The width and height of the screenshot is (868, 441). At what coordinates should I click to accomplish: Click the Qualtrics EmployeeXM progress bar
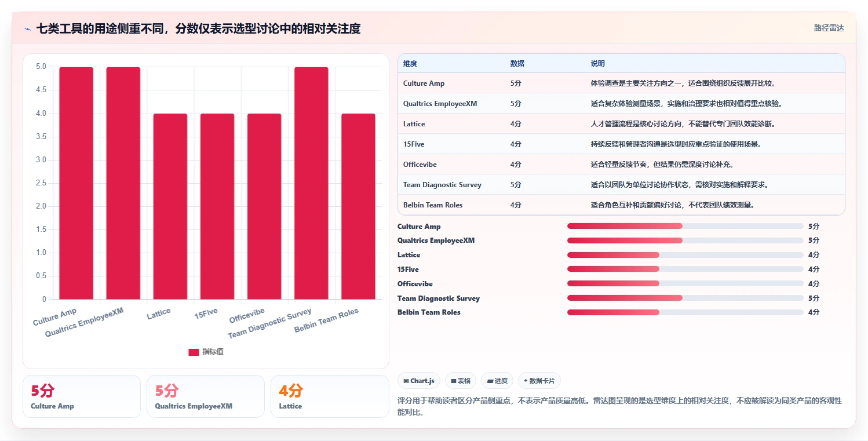685,240
